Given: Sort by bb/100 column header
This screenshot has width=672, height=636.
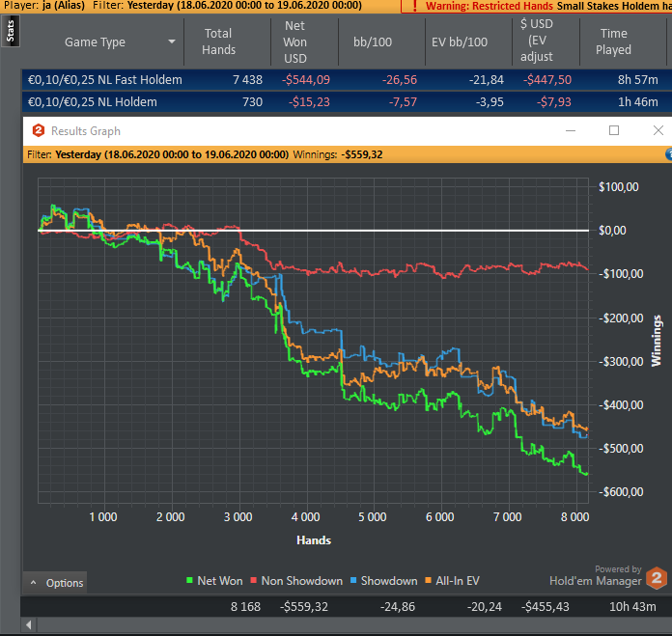Looking at the screenshot, I should click(373, 41).
